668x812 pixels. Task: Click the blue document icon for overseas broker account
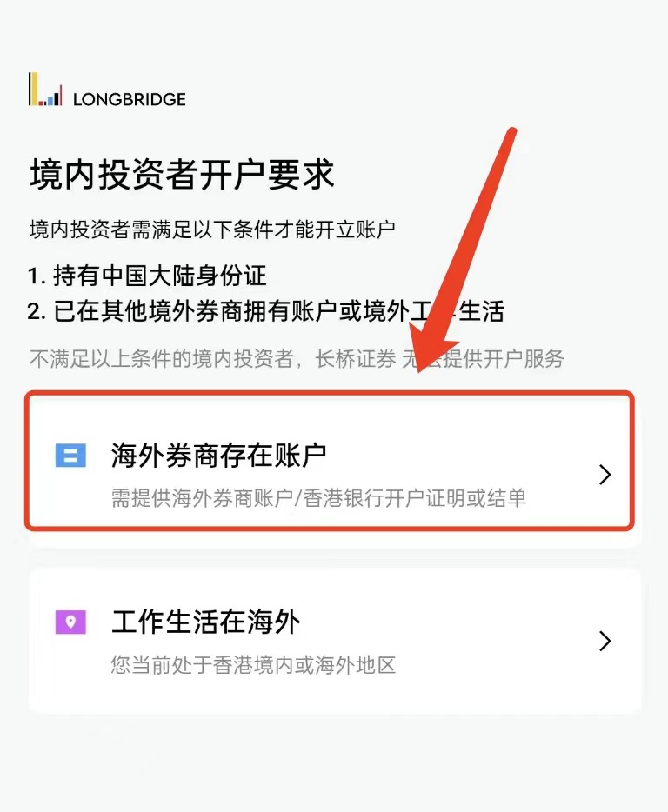pyautogui.click(x=70, y=456)
